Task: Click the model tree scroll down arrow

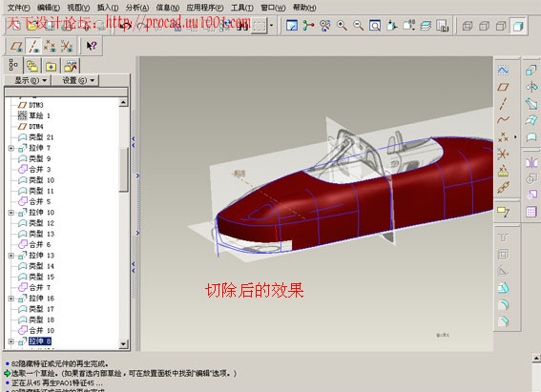Action: 123,343
